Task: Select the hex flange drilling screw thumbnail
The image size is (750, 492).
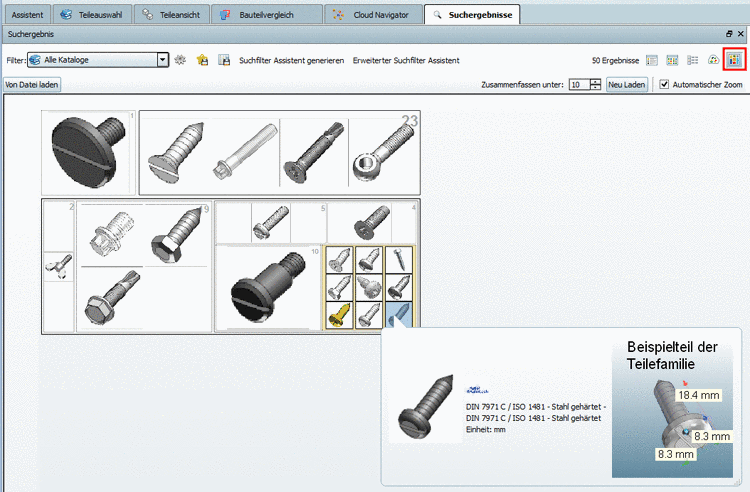Action: (x=112, y=298)
